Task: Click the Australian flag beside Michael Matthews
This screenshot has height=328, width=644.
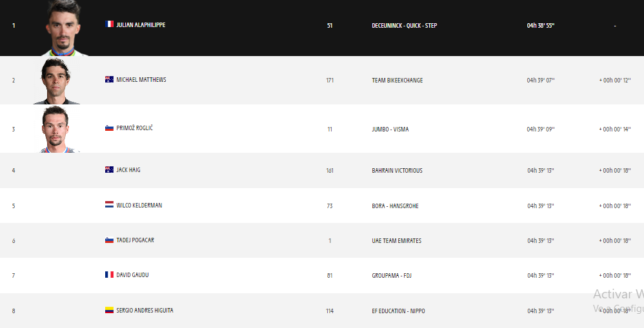Action: coord(109,79)
